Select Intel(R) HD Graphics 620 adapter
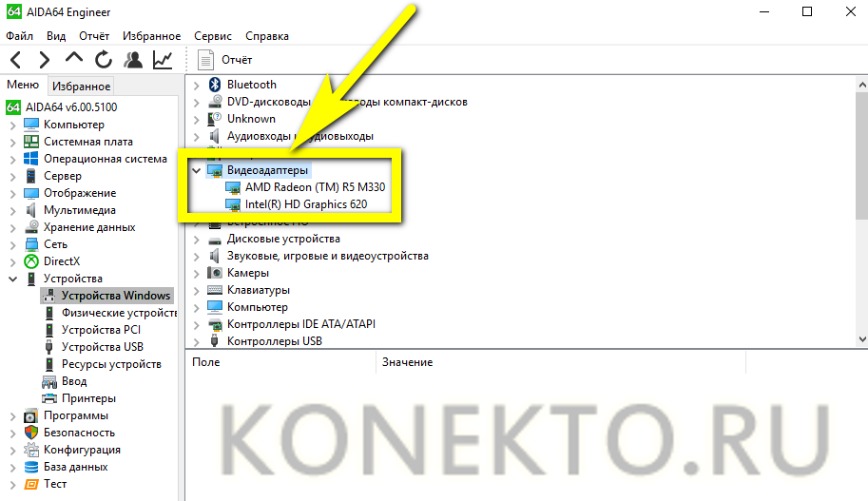The height and width of the screenshot is (501, 868). pos(305,204)
